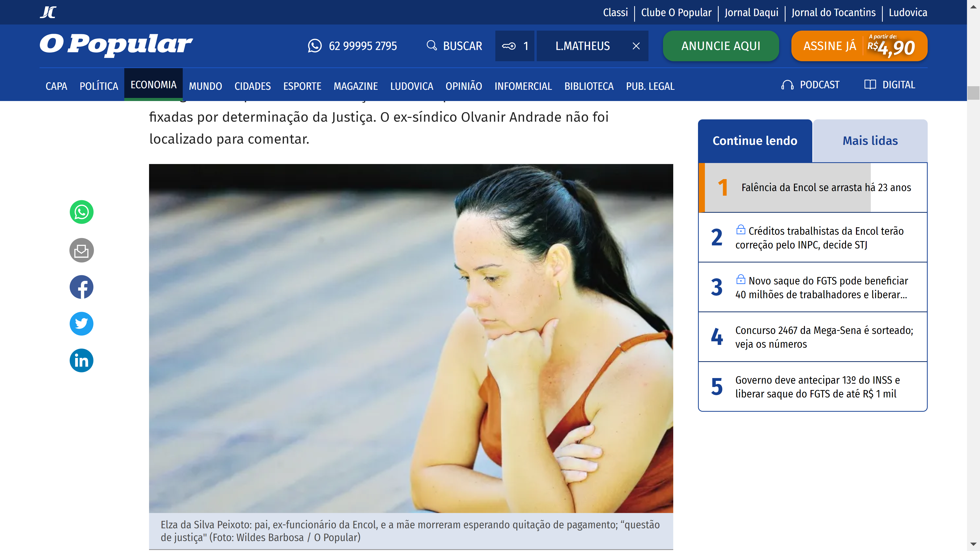This screenshot has width=980, height=551.
Task: Close the L.MATHEUS user box
Action: click(x=636, y=46)
